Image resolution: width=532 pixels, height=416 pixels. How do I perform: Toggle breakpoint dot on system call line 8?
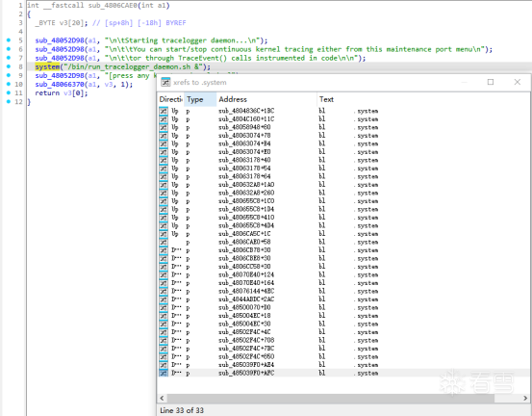pos(9,66)
